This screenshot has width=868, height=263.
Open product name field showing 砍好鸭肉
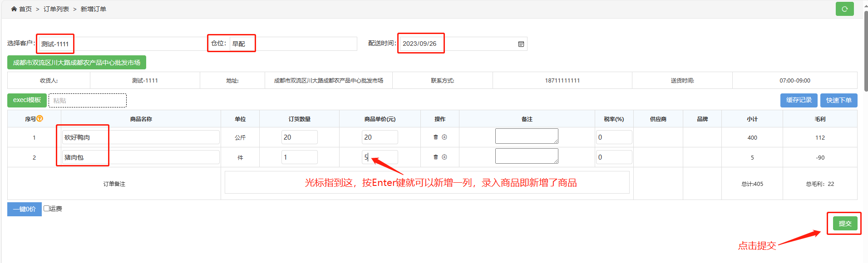point(141,137)
